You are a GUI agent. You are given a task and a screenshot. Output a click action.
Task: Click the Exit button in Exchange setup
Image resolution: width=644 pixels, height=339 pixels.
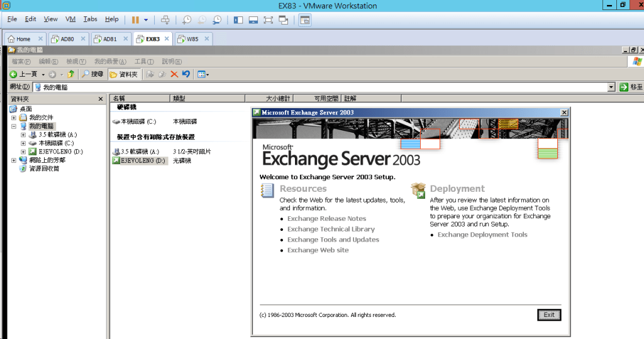pos(549,315)
